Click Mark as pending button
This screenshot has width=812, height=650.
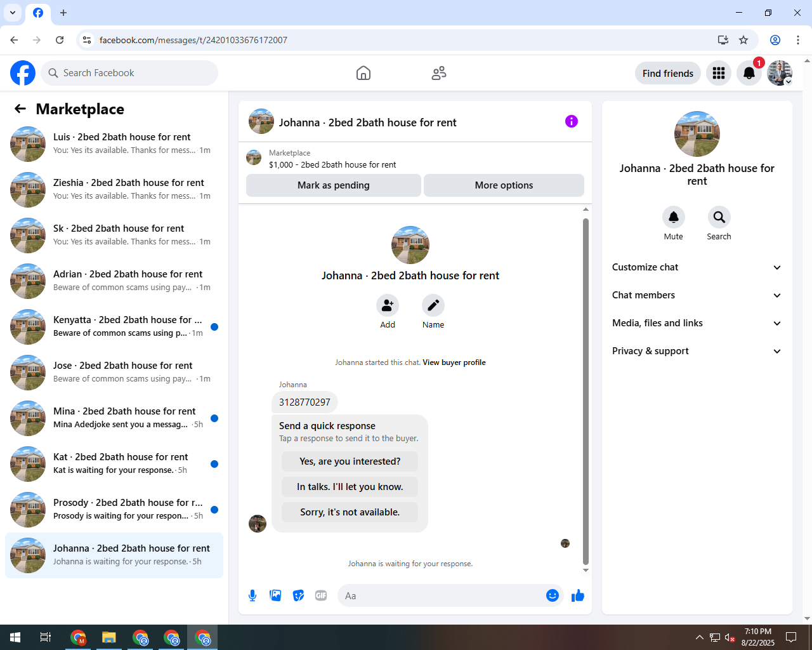click(x=334, y=185)
